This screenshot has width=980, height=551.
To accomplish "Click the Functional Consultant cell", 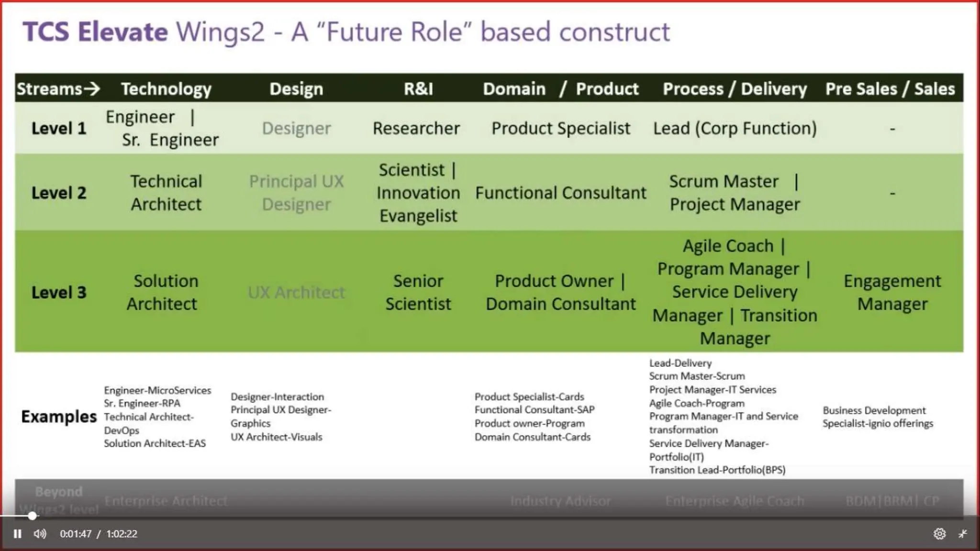I will pos(560,193).
